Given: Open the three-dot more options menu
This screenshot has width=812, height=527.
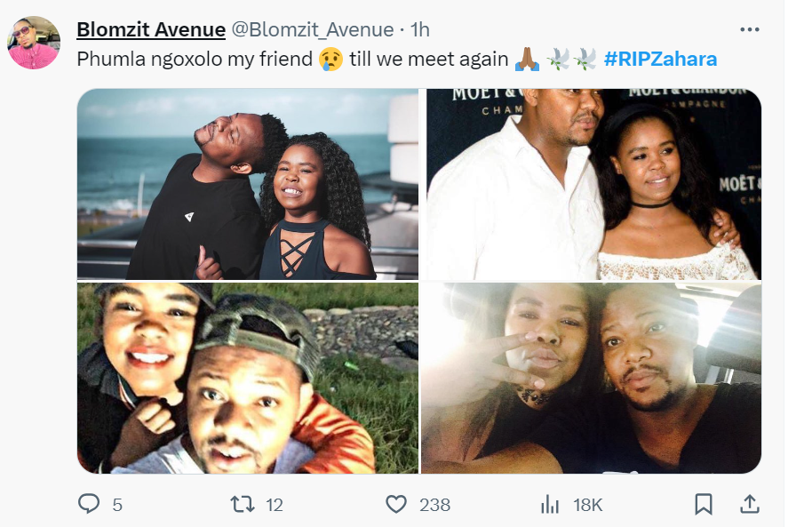Looking at the screenshot, I should tap(750, 29).
